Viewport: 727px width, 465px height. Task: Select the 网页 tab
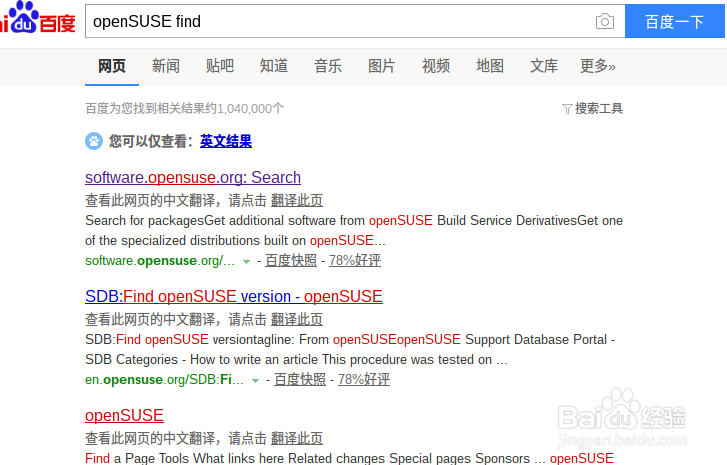point(112,66)
